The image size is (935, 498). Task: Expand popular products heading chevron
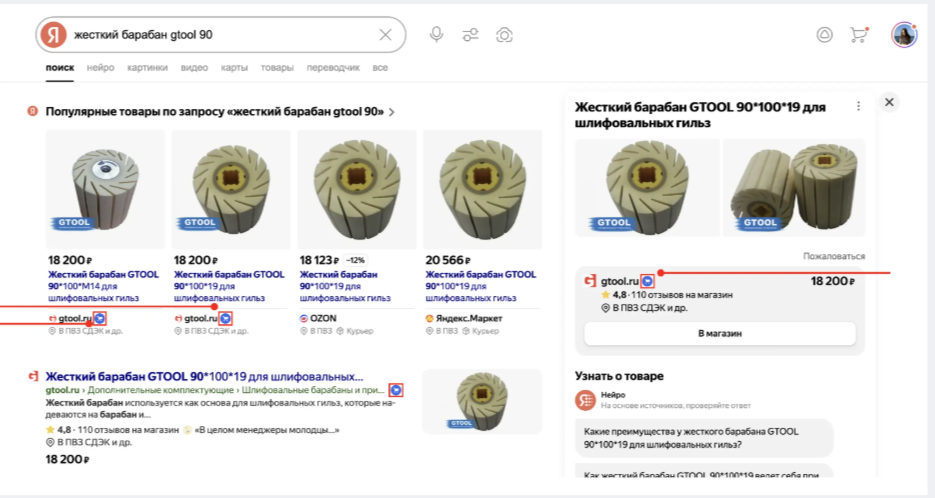392,112
